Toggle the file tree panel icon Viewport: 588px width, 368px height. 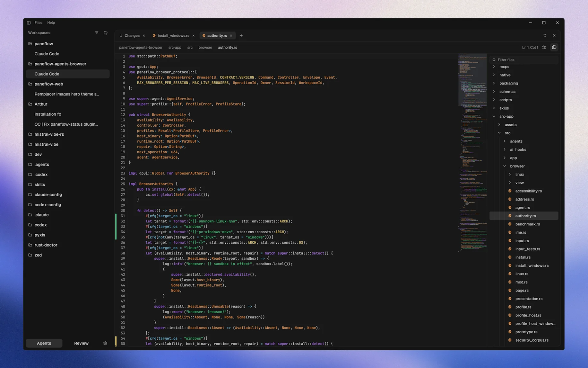point(554,48)
